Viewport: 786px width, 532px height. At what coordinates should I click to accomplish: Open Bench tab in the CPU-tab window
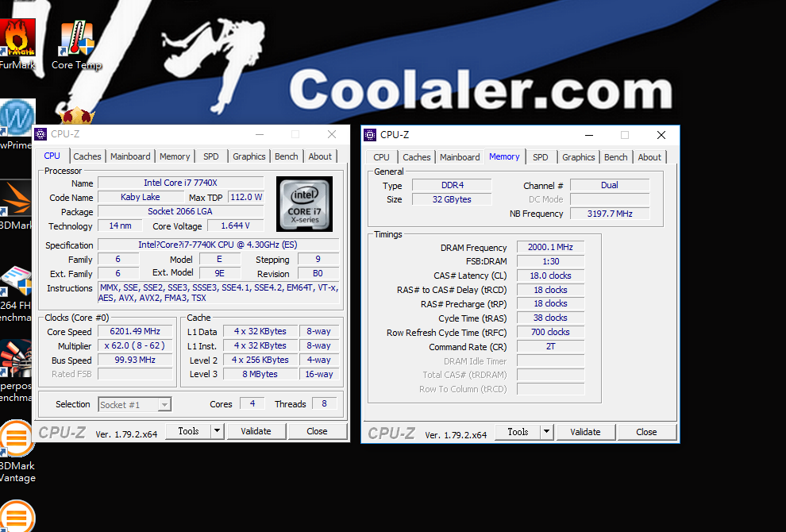tap(287, 156)
